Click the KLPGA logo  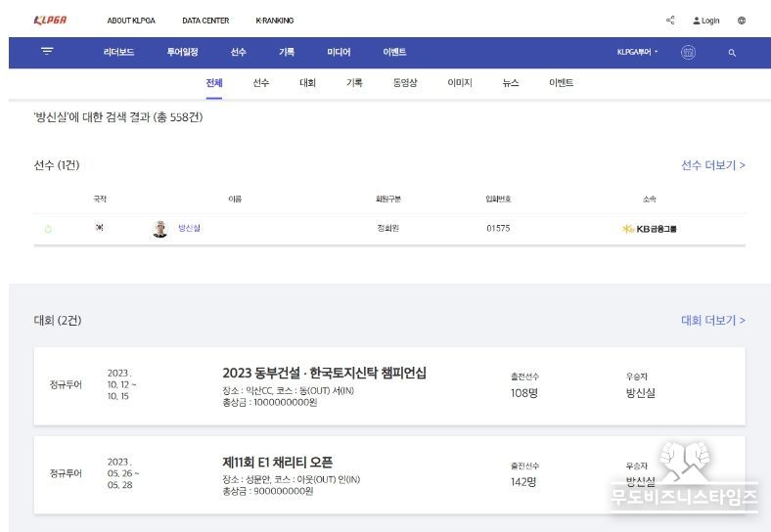[50, 21]
